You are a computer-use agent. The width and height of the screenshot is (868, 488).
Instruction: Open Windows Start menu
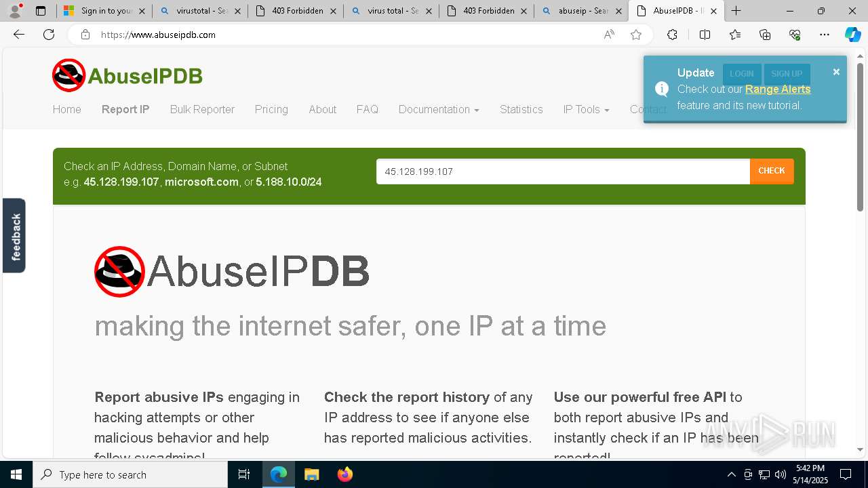point(16,474)
